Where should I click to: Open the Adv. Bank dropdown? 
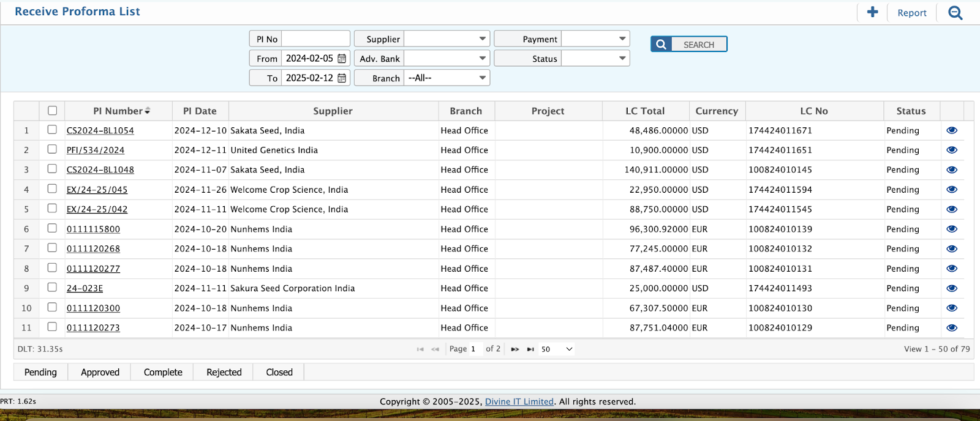point(447,58)
